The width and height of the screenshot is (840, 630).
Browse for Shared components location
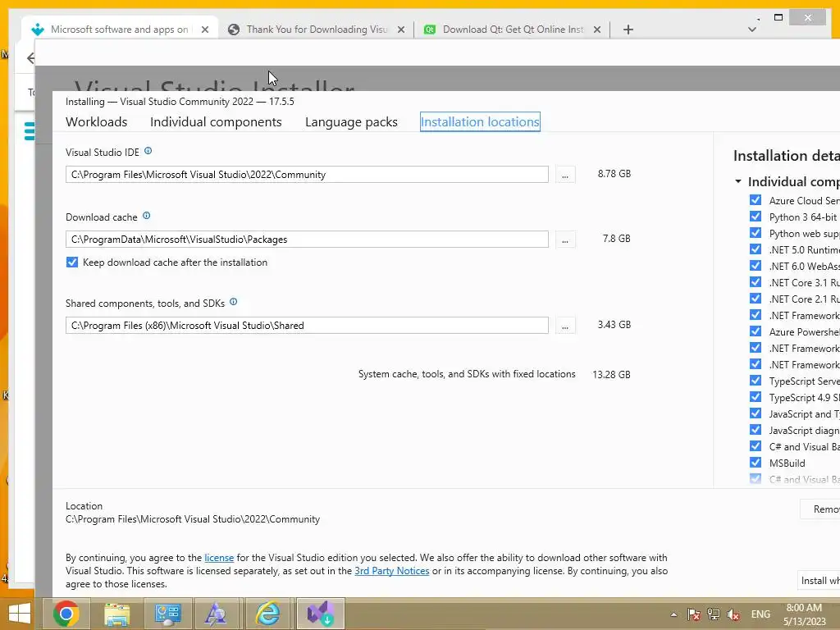pyautogui.click(x=565, y=326)
